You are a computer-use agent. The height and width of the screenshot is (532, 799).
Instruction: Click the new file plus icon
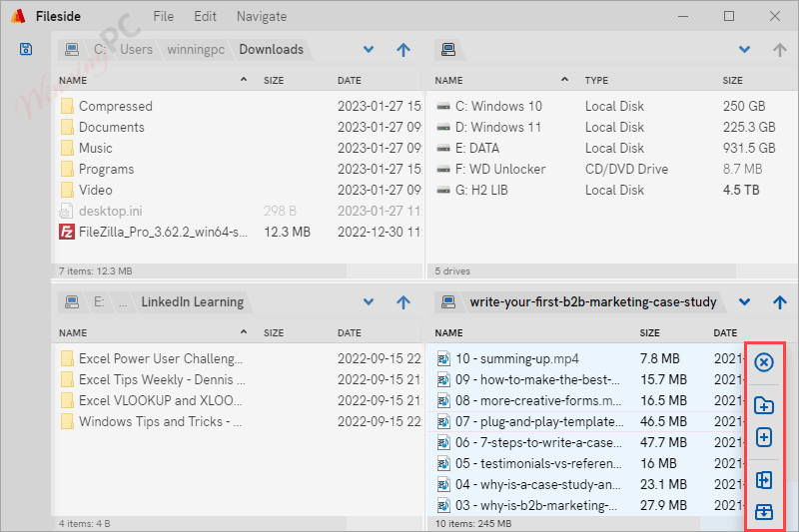click(764, 437)
